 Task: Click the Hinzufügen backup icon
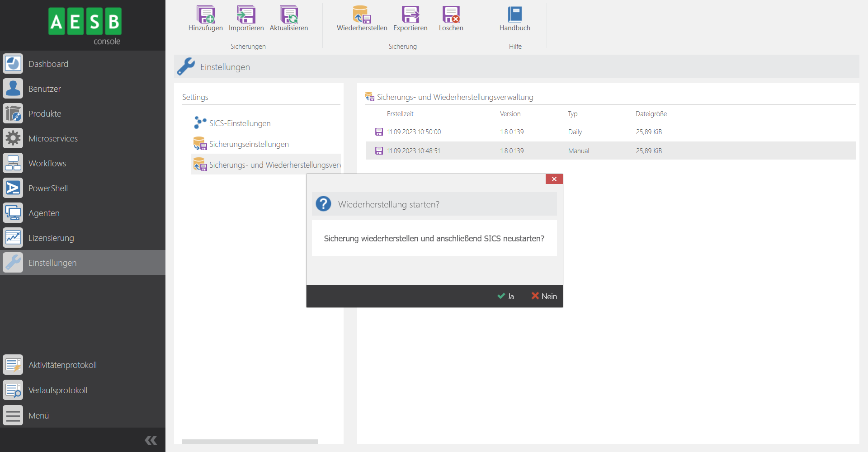[x=205, y=15]
